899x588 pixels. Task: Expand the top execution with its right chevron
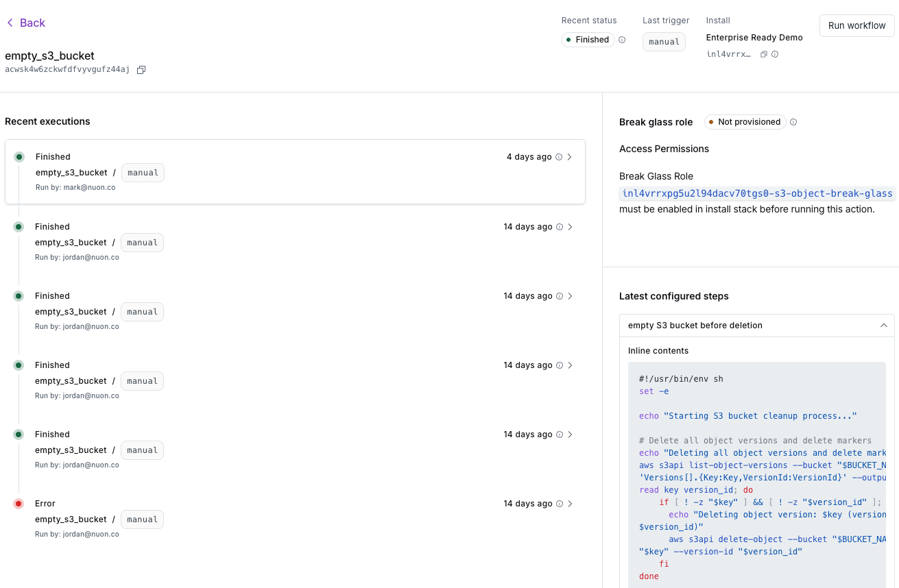point(570,157)
